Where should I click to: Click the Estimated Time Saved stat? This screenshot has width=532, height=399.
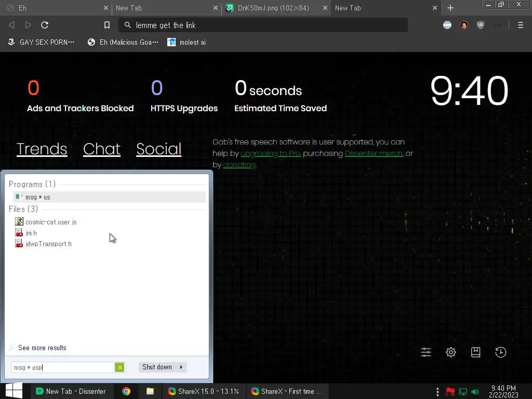pyautogui.click(x=281, y=96)
